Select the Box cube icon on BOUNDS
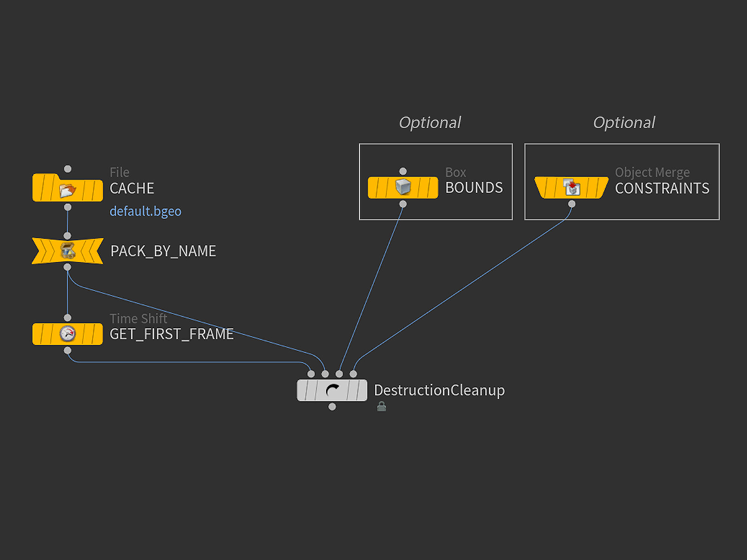747x560 pixels. (x=403, y=187)
